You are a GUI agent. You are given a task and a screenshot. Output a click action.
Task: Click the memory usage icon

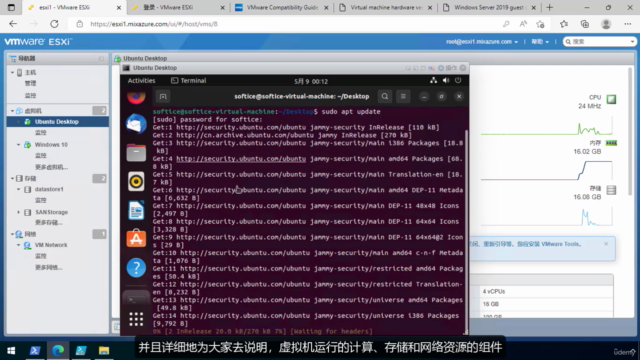coord(611,143)
